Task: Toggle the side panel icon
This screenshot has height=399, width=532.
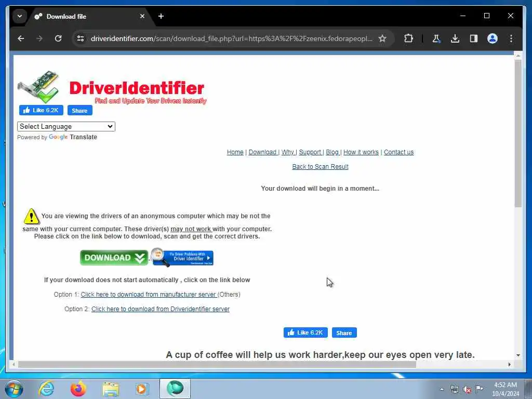Action: [x=474, y=38]
